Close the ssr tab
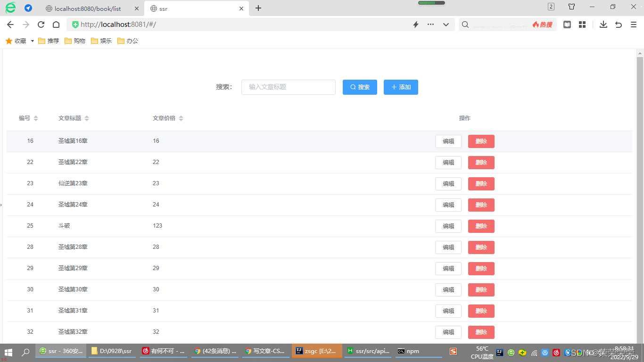 241,8
